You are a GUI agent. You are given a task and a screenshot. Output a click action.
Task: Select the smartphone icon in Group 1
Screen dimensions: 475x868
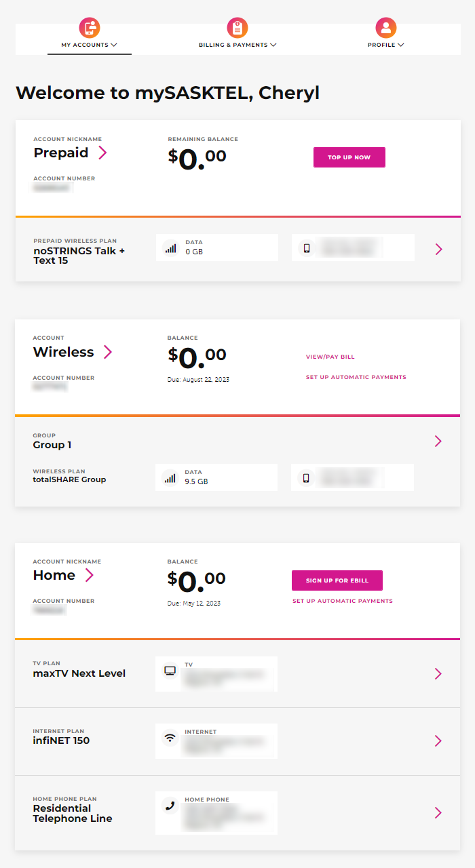tap(307, 477)
